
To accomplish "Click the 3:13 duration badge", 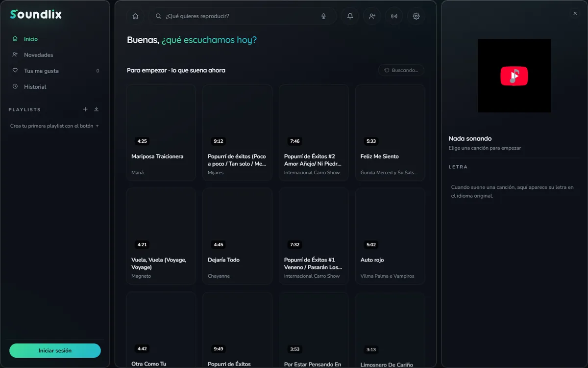I will pos(371,350).
